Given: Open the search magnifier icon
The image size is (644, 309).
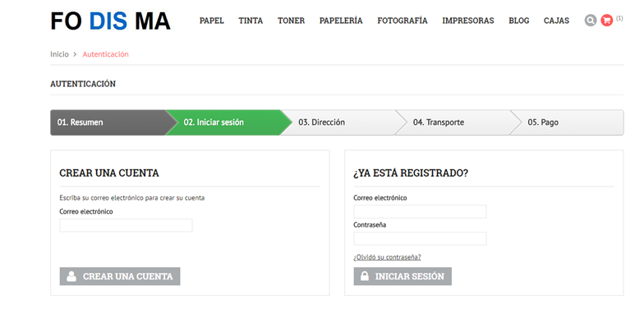Looking at the screenshot, I should (590, 20).
